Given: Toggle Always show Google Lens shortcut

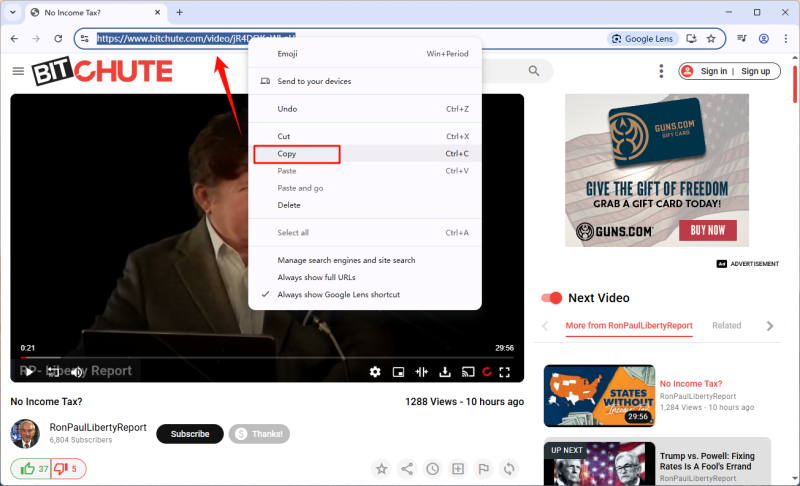Looking at the screenshot, I should point(338,295).
